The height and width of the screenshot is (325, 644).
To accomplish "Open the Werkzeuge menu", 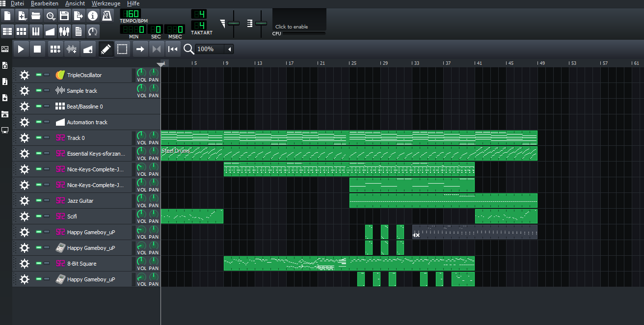I will pyautogui.click(x=106, y=3).
